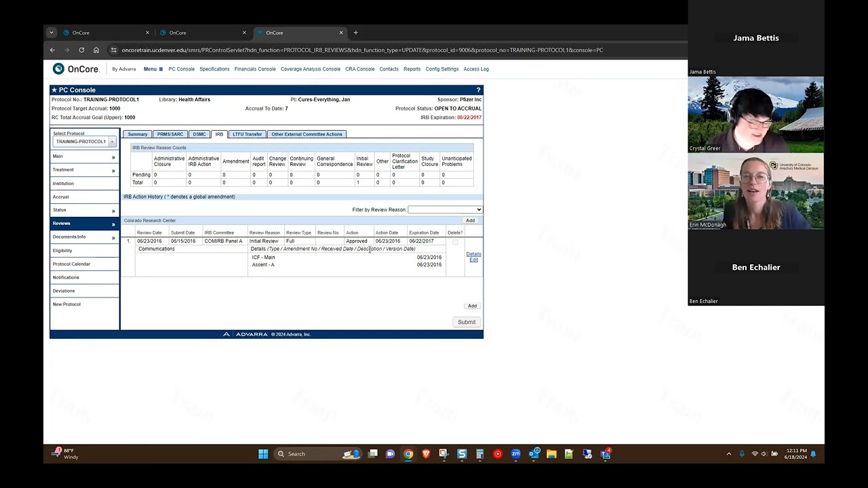Tick the Delete? checkbox for review 1
The height and width of the screenshot is (488, 868).
point(455,242)
